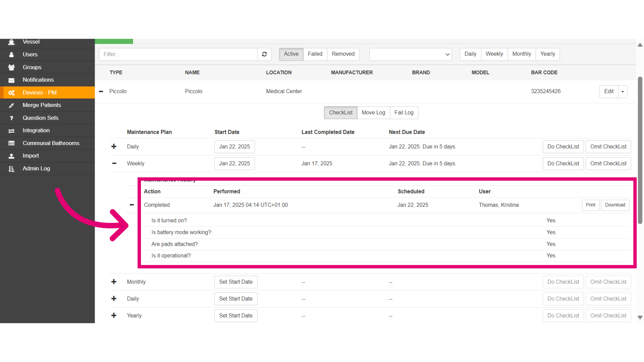Image resolution: width=644 pixels, height=362 pixels.
Task: Click the Notifications envelope icon
Action: 11,80
